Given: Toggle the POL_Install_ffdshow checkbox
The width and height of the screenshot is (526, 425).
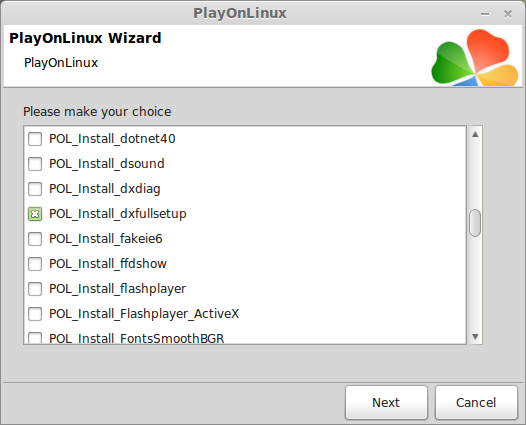Looking at the screenshot, I should click(35, 264).
